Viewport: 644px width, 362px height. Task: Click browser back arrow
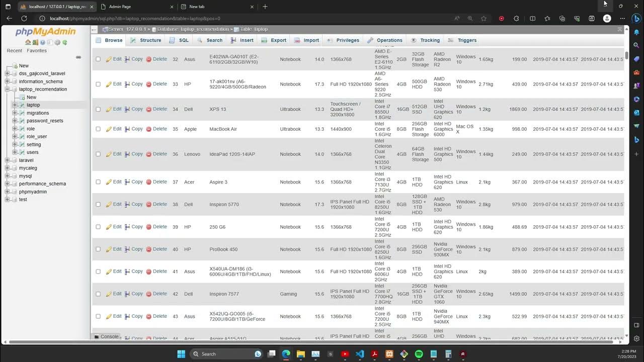9,18
